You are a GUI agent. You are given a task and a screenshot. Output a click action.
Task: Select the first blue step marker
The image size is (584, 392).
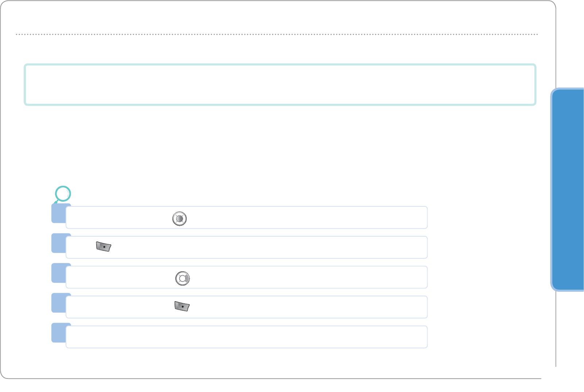point(58,214)
